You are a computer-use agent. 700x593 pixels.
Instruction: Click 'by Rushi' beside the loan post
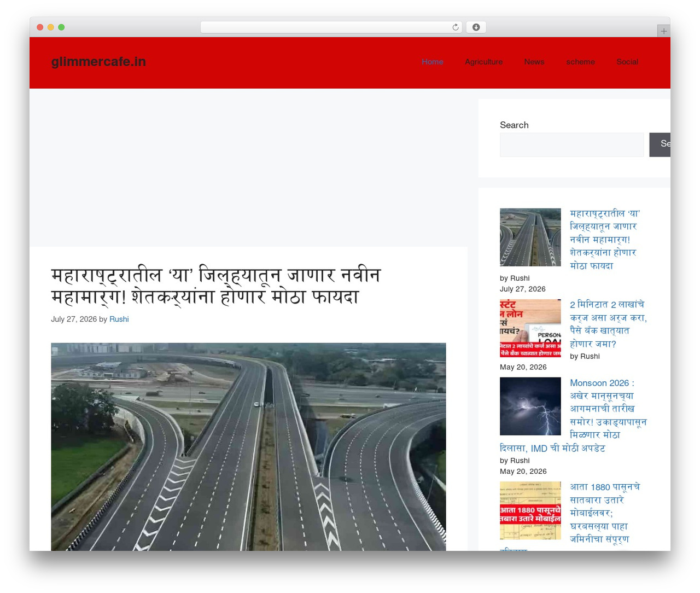[x=585, y=356]
